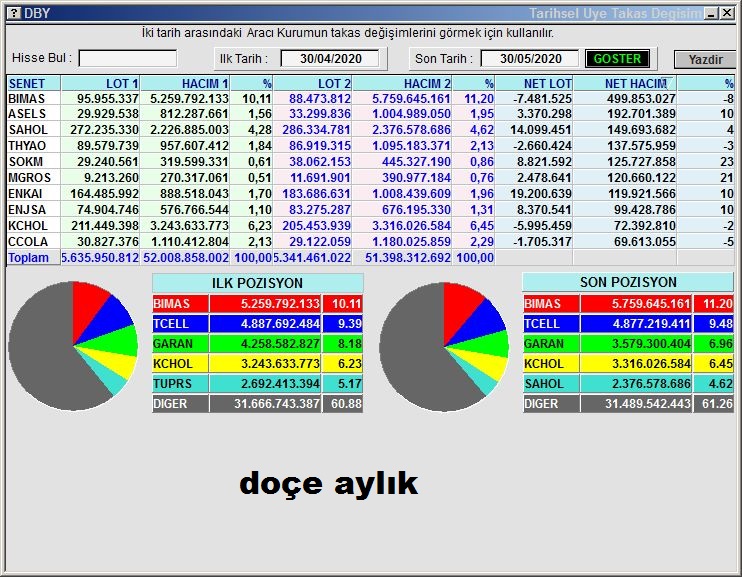Select the CCOLA row in table

(371, 242)
